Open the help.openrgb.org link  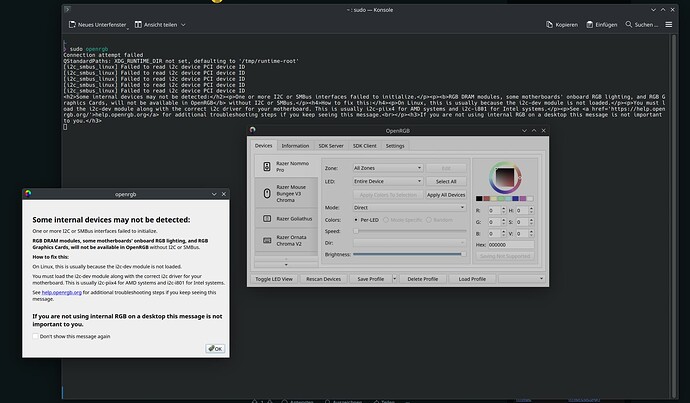pos(62,292)
